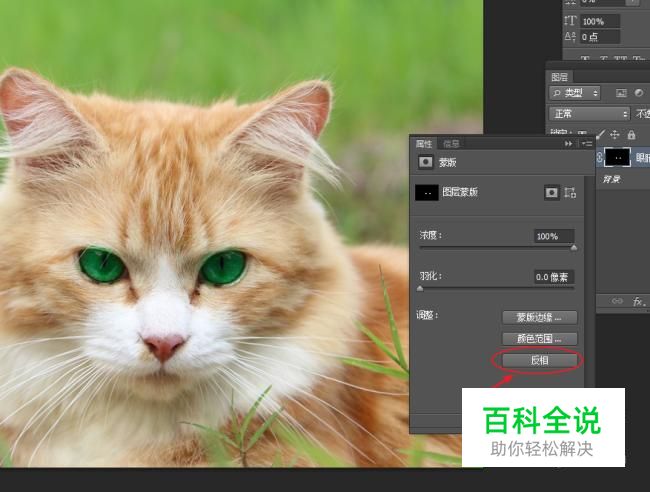Viewport: 650px width, 492px height.
Task: Switch to the 属性 (Properties) tab
Action: coord(424,144)
